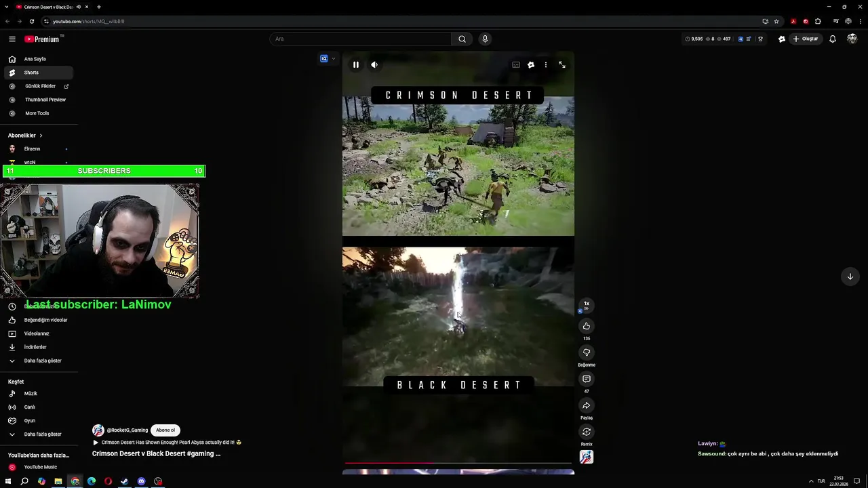Open the vidIQ IQ dropdown beside the player
The height and width of the screenshot is (488, 868).
[328, 58]
